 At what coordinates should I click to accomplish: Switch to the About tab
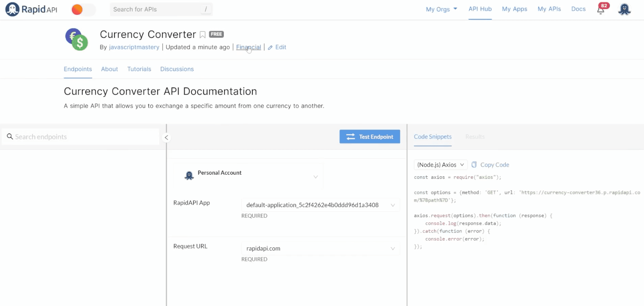110,69
